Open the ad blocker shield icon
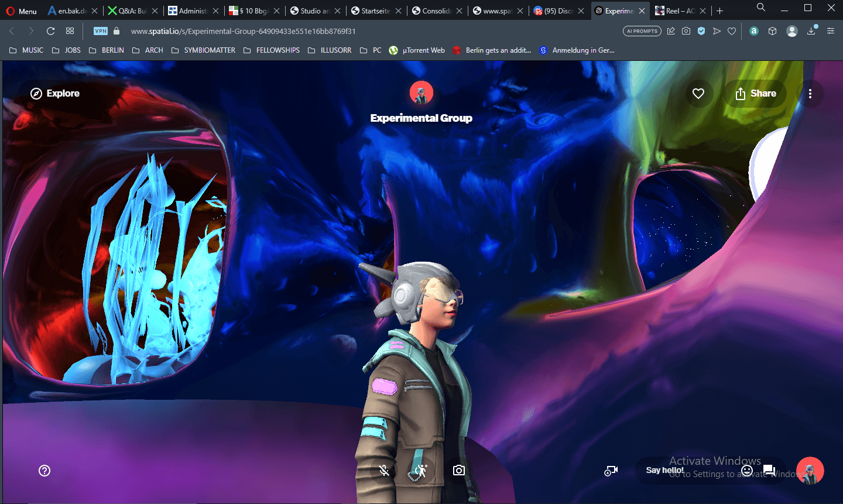The width and height of the screenshot is (843, 504). pyautogui.click(x=701, y=31)
